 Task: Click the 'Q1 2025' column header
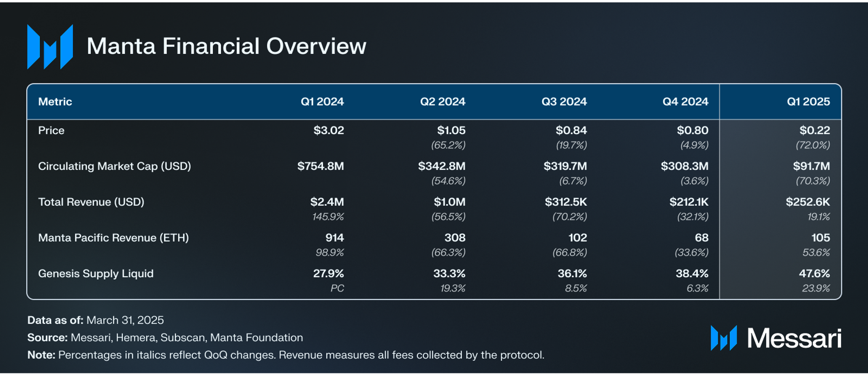(x=808, y=102)
